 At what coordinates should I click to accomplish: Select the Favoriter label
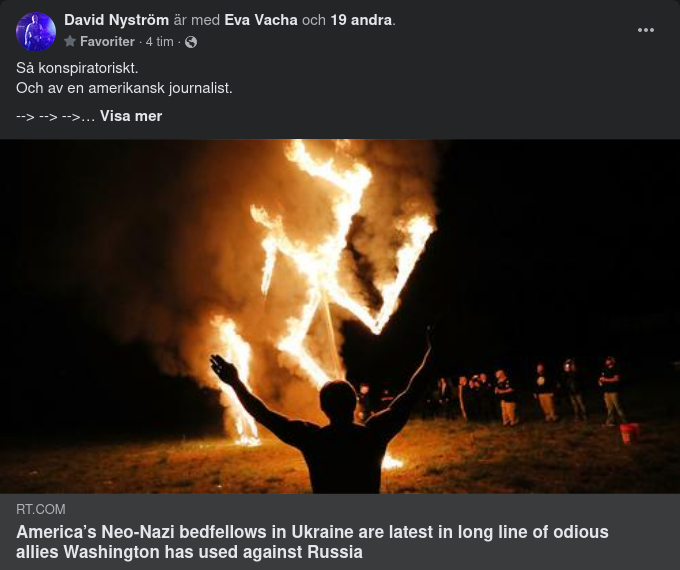click(x=107, y=42)
